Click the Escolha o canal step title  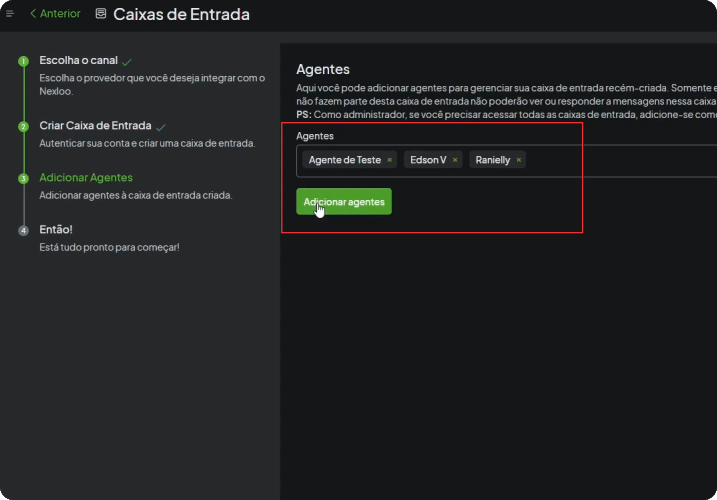(x=79, y=60)
